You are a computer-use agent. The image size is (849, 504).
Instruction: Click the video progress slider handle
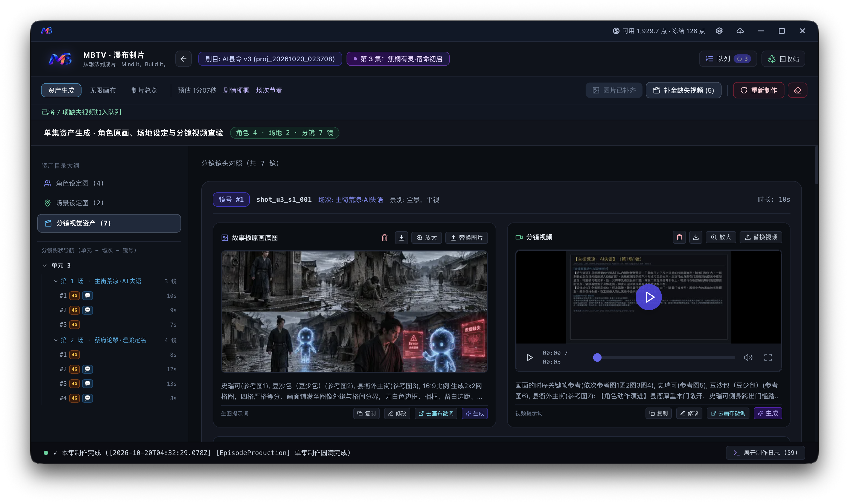coord(597,357)
